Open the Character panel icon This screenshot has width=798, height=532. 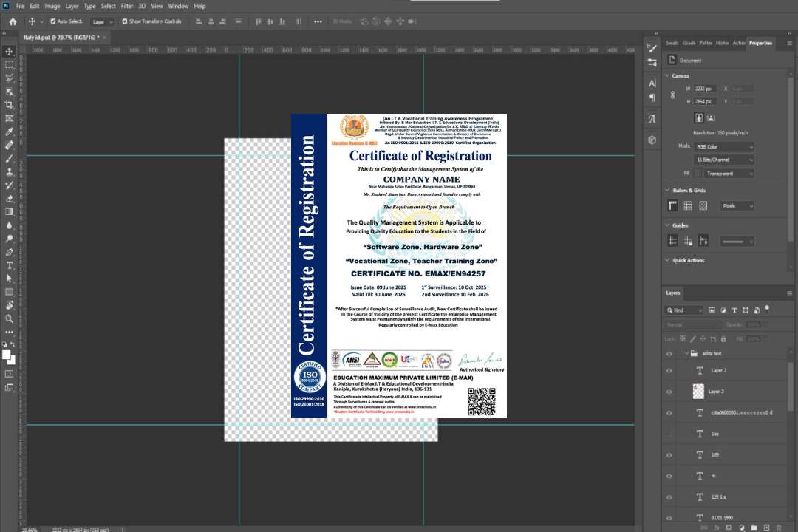pyautogui.click(x=652, y=83)
